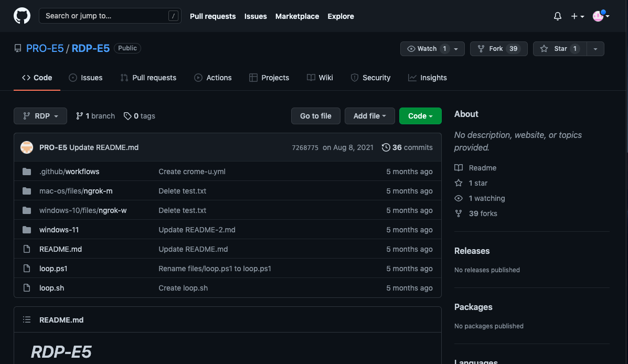Viewport: 628px width, 364px height.
Task: Switch to the repository Pull requests tab
Action: pyautogui.click(x=148, y=78)
